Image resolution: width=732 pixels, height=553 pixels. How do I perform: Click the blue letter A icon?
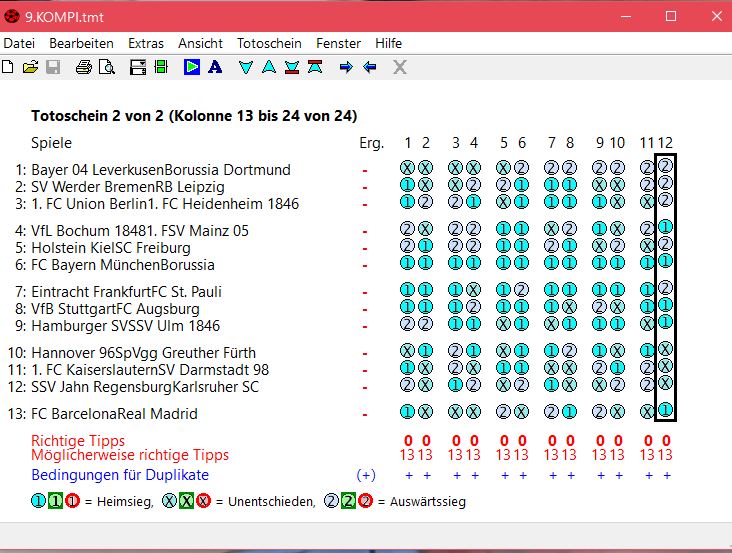(215, 67)
